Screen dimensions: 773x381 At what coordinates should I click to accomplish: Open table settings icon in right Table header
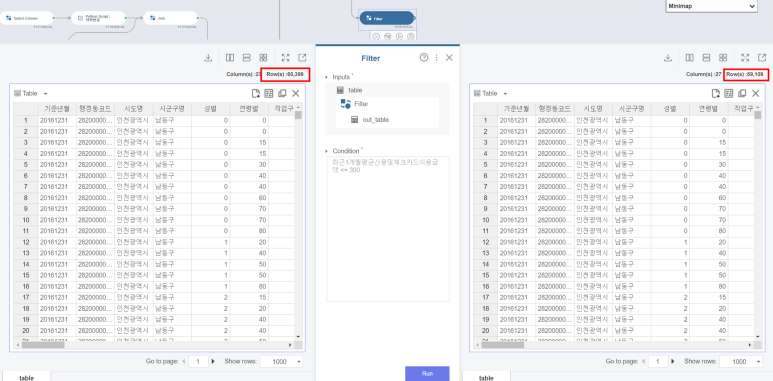(x=729, y=93)
